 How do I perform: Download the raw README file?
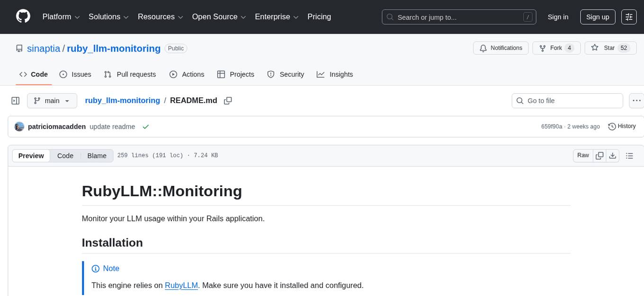613,155
